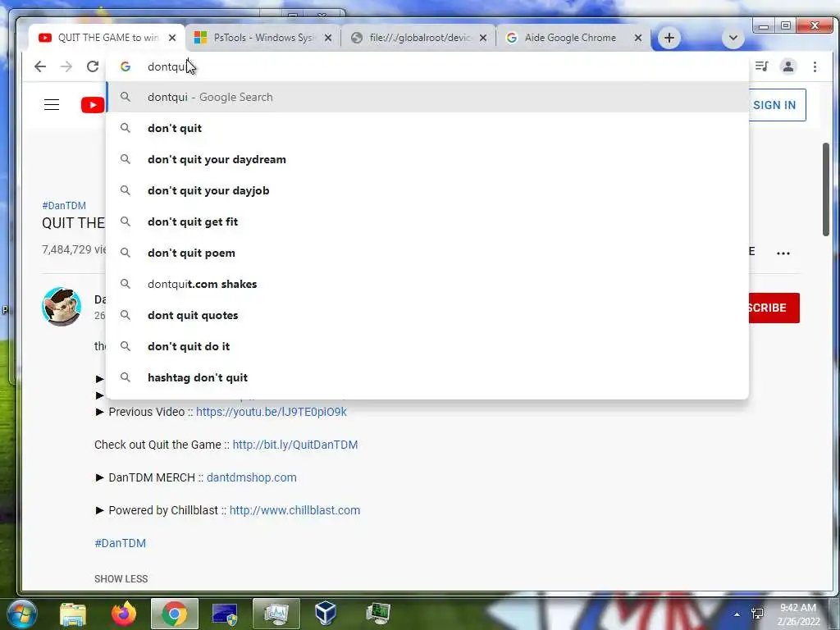Viewport: 840px width, 630px height.
Task: Click the page vertical scrollbar thumb
Action: click(x=825, y=189)
